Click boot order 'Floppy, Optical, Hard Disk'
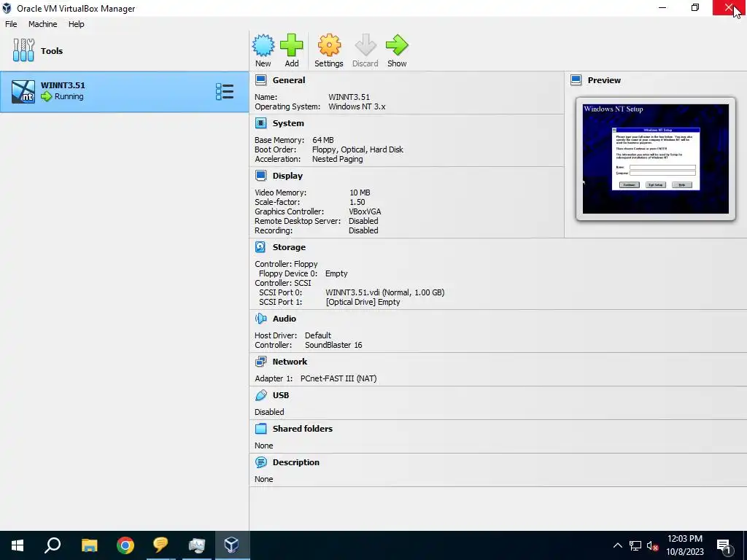Screen dimensions: 747x560 coord(357,149)
